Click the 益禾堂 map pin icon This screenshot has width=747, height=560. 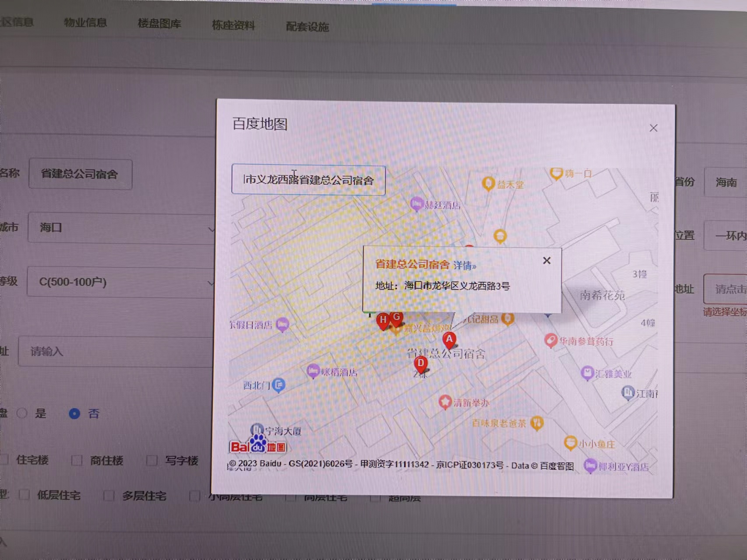pyautogui.click(x=488, y=183)
